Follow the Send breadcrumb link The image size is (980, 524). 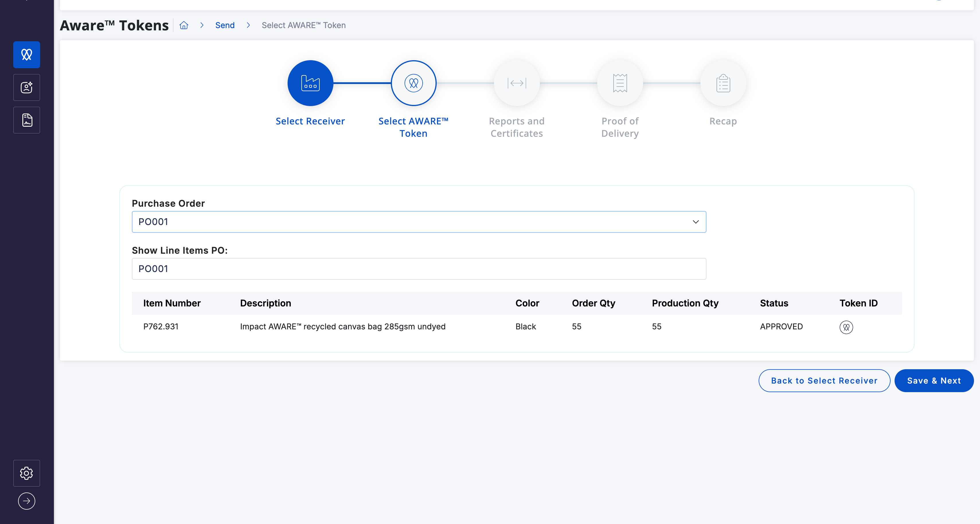click(x=225, y=25)
